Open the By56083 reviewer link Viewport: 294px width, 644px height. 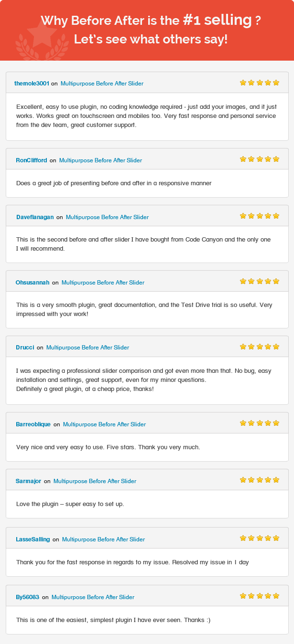(x=28, y=597)
